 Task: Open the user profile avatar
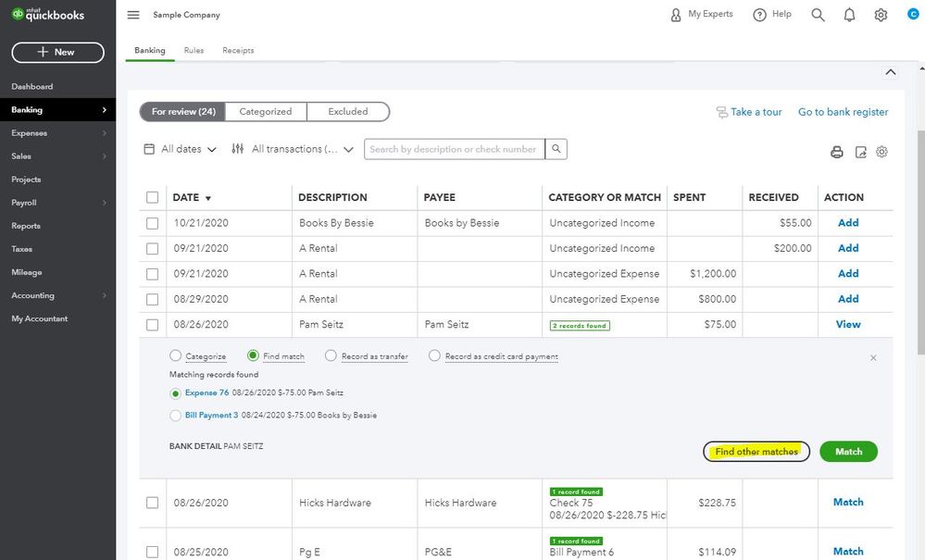[x=913, y=14]
